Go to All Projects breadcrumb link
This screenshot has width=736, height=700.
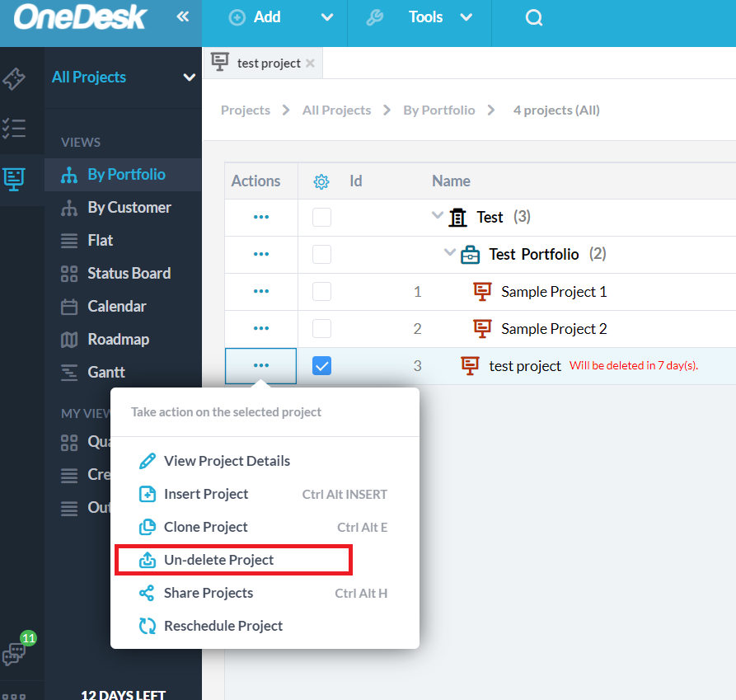[x=336, y=110]
